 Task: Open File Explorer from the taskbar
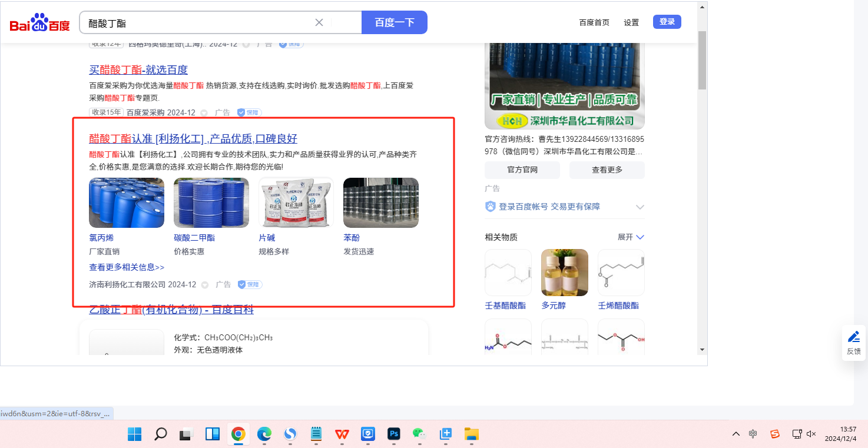click(472, 434)
